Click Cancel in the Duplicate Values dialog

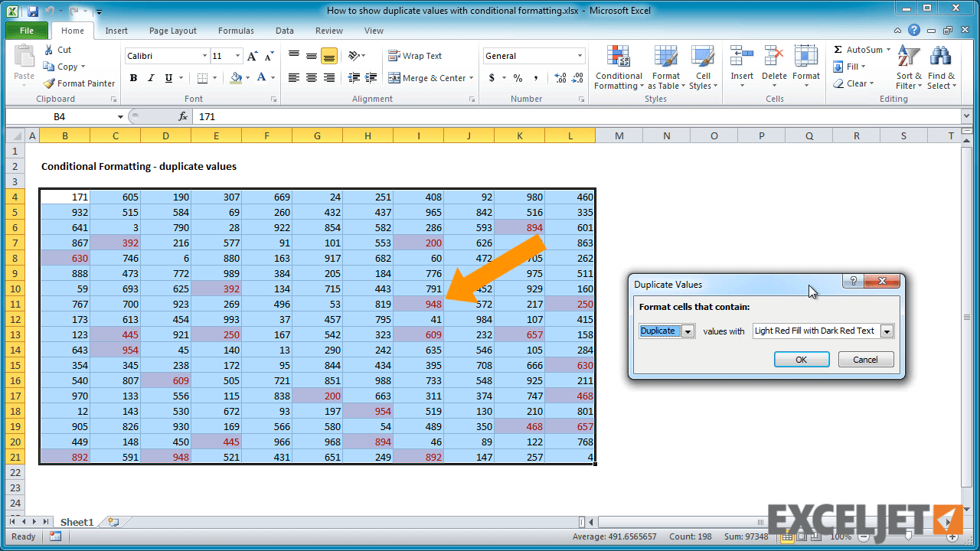pyautogui.click(x=865, y=359)
